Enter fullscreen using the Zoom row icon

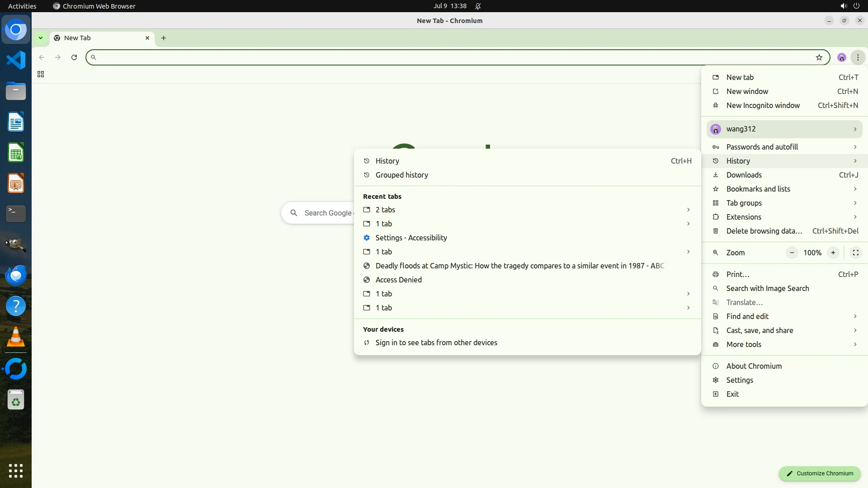(855, 253)
